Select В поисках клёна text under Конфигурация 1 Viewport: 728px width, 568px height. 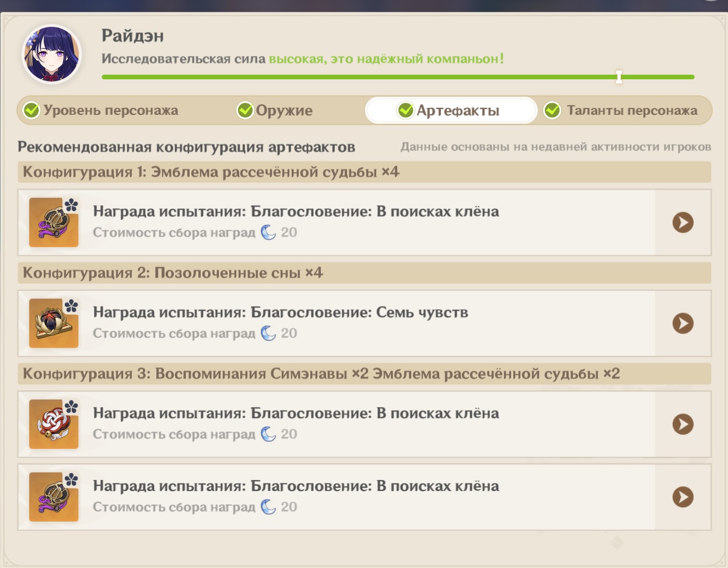pos(438,211)
